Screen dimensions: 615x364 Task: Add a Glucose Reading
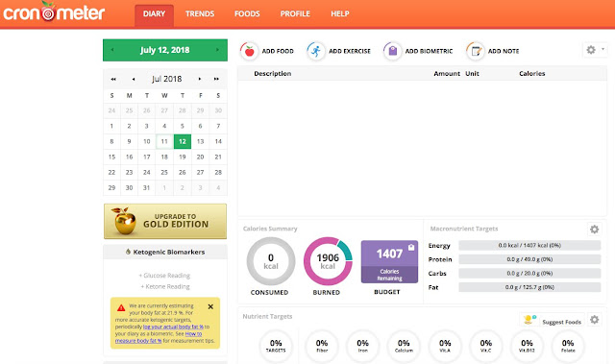click(164, 276)
